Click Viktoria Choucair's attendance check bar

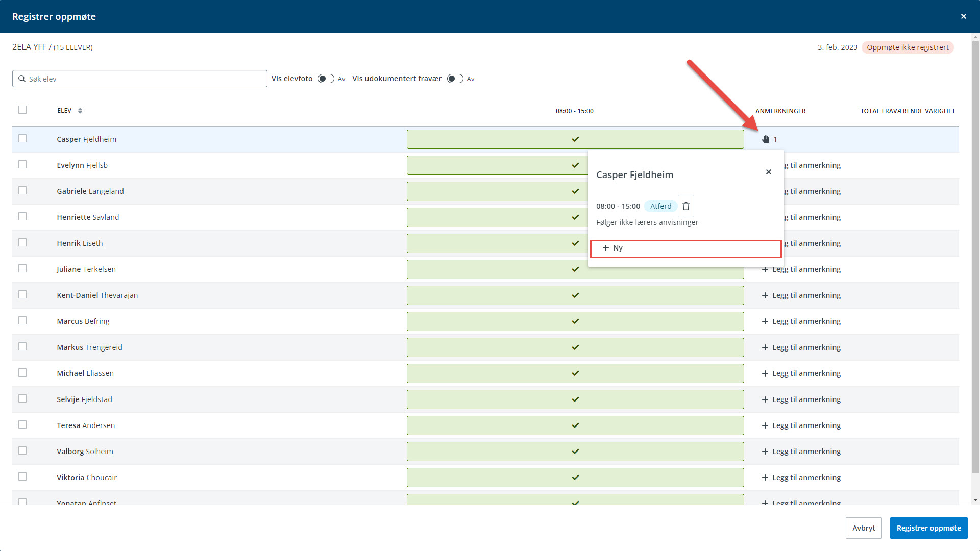[x=575, y=478]
